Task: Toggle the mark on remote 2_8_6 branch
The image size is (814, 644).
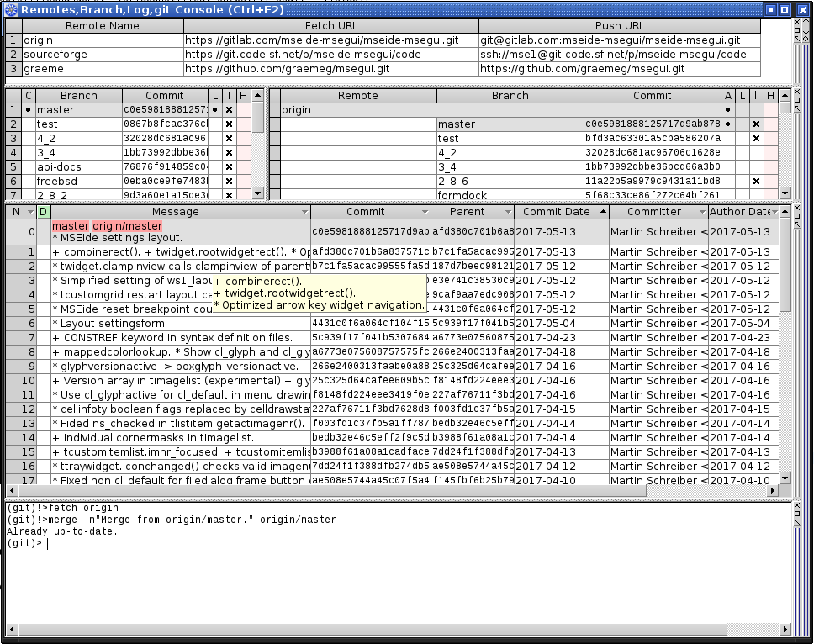Action: click(x=756, y=182)
